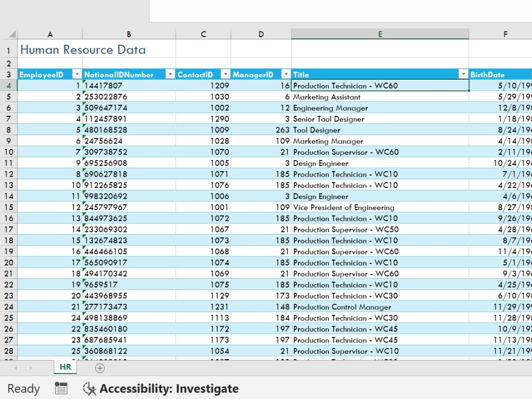Select ManagerID 263 cell

point(261,130)
